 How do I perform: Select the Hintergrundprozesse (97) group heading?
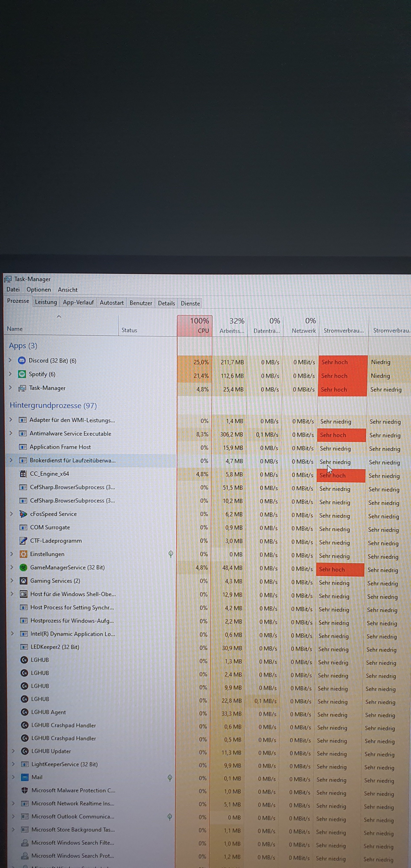coord(53,405)
